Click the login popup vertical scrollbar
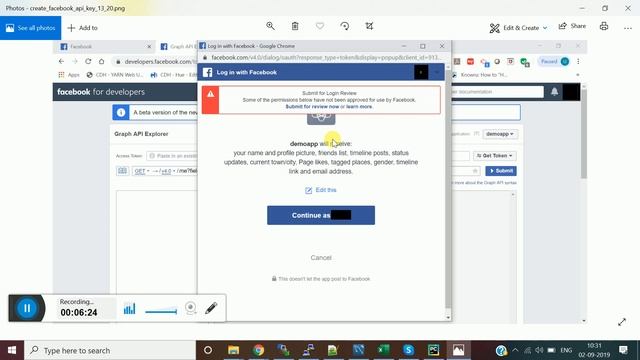This screenshot has width=640, height=360. [x=448, y=188]
